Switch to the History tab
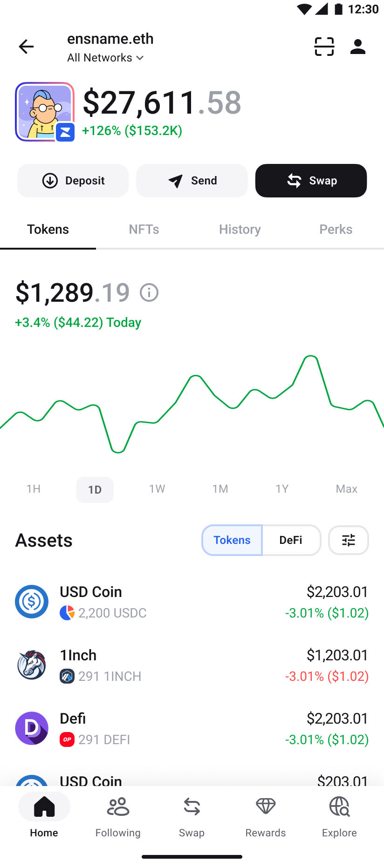 (x=240, y=229)
